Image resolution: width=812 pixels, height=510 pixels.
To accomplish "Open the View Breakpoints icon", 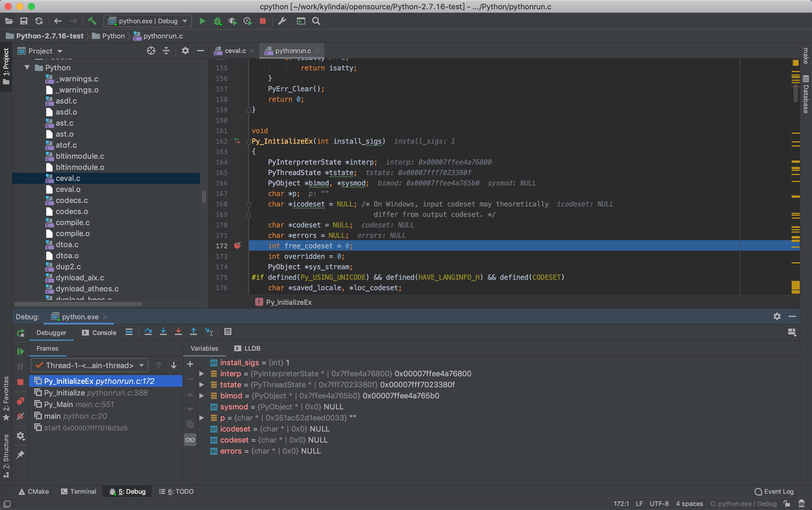I will [20, 401].
